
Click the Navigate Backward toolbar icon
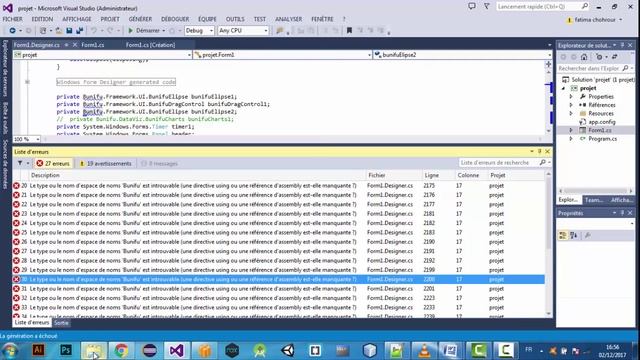pyautogui.click(x=12, y=31)
